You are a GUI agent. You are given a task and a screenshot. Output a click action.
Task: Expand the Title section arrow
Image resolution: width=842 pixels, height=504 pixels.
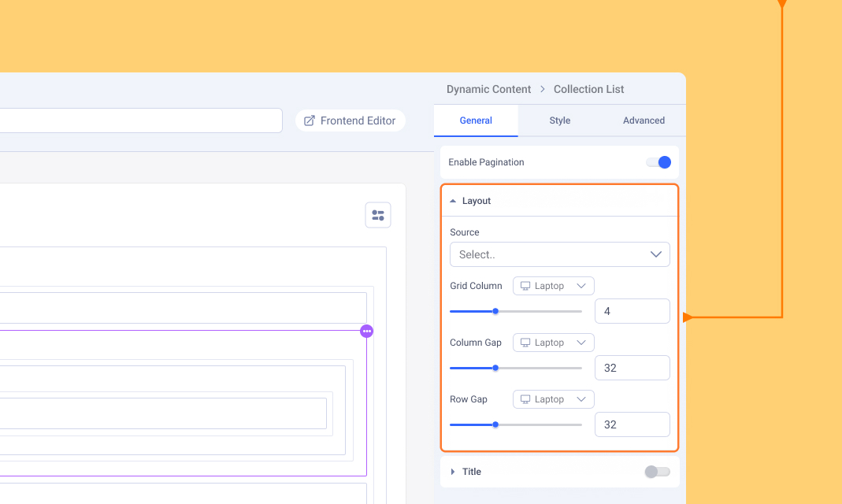point(453,472)
